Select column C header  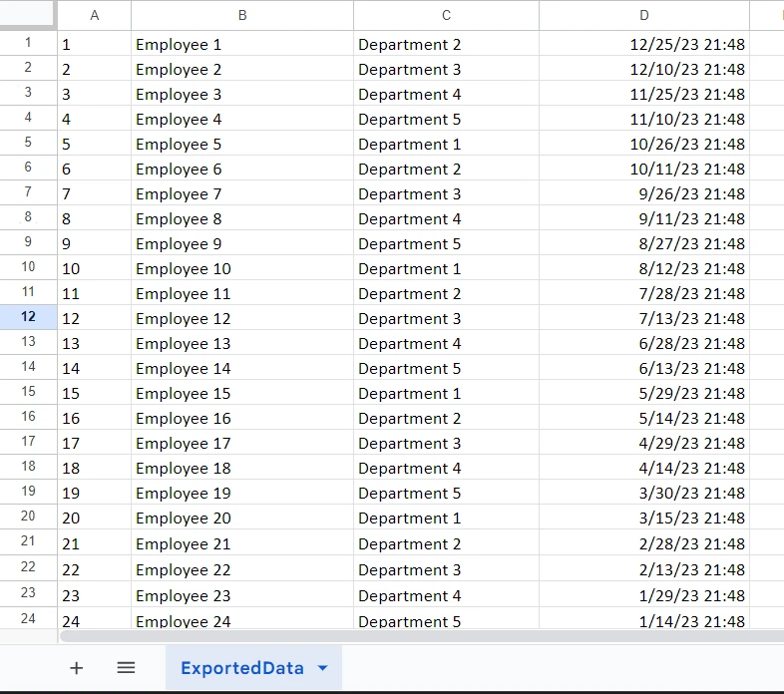point(446,15)
